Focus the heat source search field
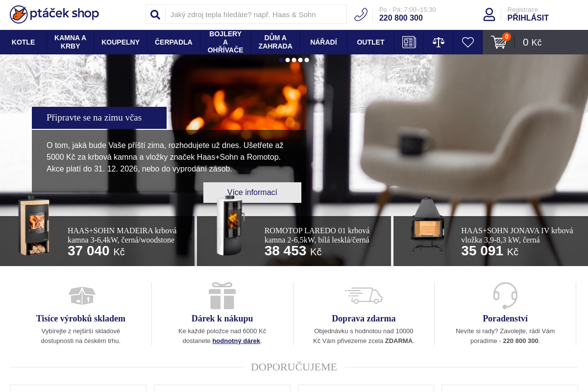Viewport: 588px width, 392px height. click(256, 15)
